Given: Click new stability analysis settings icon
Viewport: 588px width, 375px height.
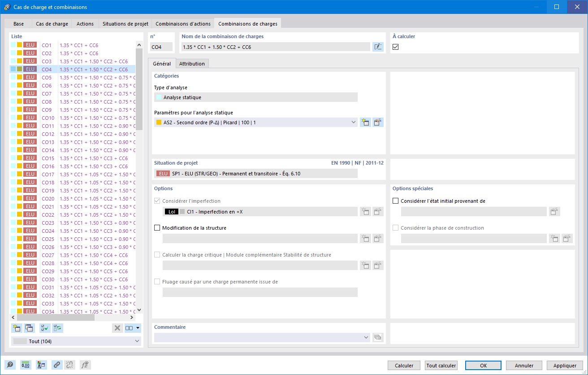Looking at the screenshot, I should [x=365, y=266].
